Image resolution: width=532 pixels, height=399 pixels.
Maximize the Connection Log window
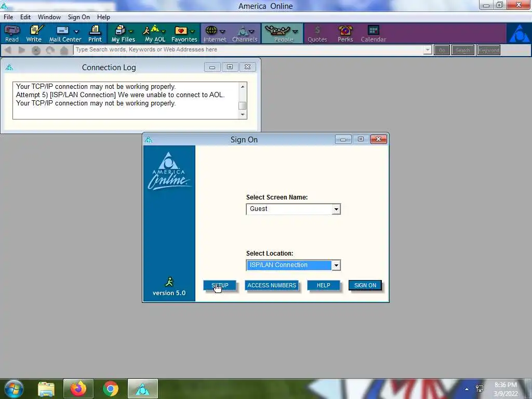tap(230, 67)
